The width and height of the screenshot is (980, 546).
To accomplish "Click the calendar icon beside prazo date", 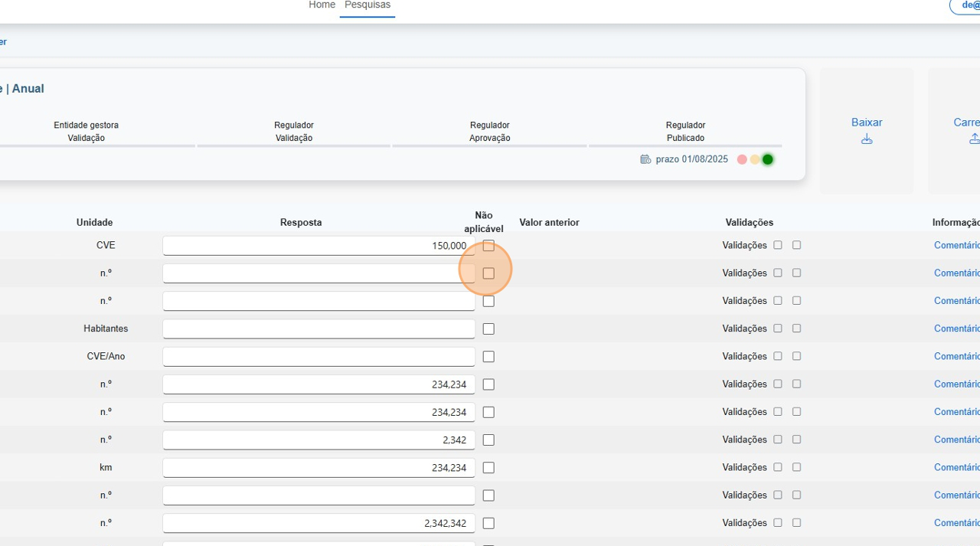I will tap(645, 159).
